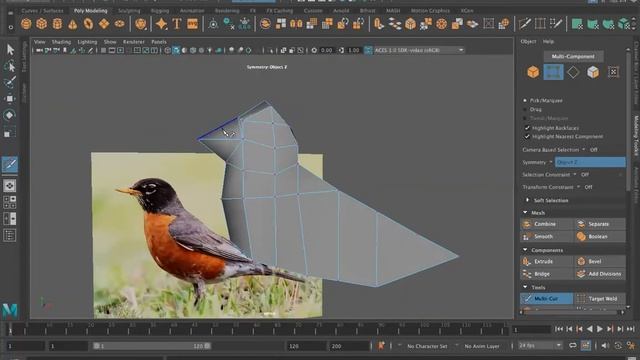Create a polygon plane from the shelf
This screenshot has height=360, width=640.
(x=104, y=24)
